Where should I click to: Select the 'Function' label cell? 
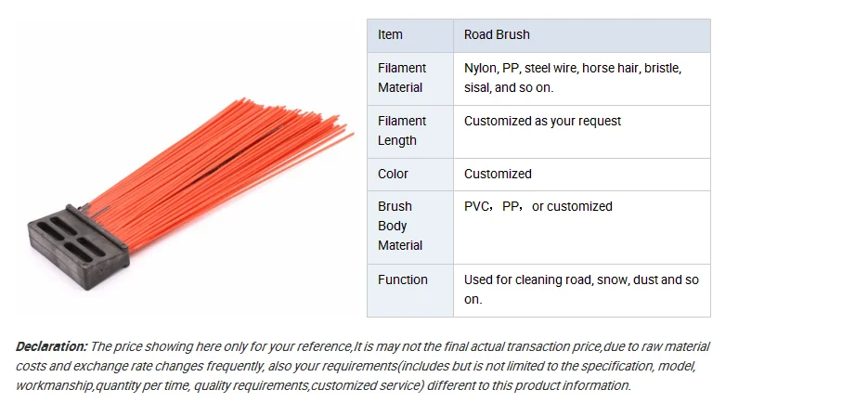click(x=403, y=279)
